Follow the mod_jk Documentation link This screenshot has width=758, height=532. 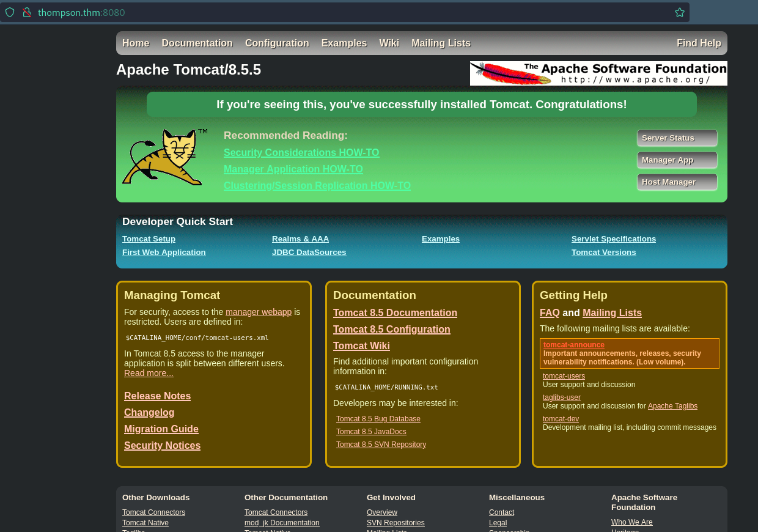click(x=282, y=523)
